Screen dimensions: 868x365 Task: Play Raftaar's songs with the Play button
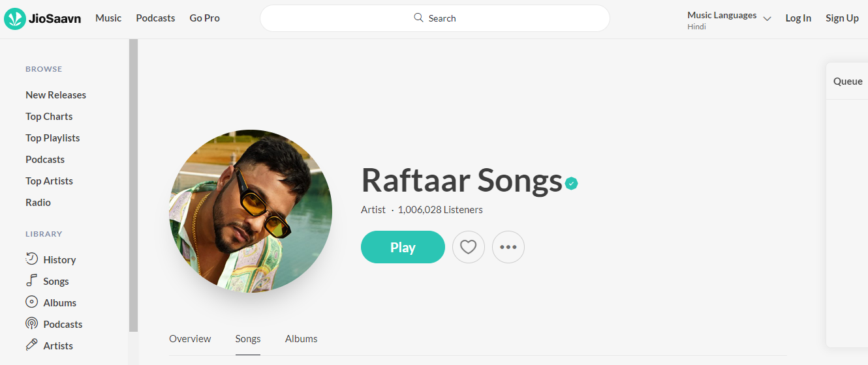tap(403, 248)
